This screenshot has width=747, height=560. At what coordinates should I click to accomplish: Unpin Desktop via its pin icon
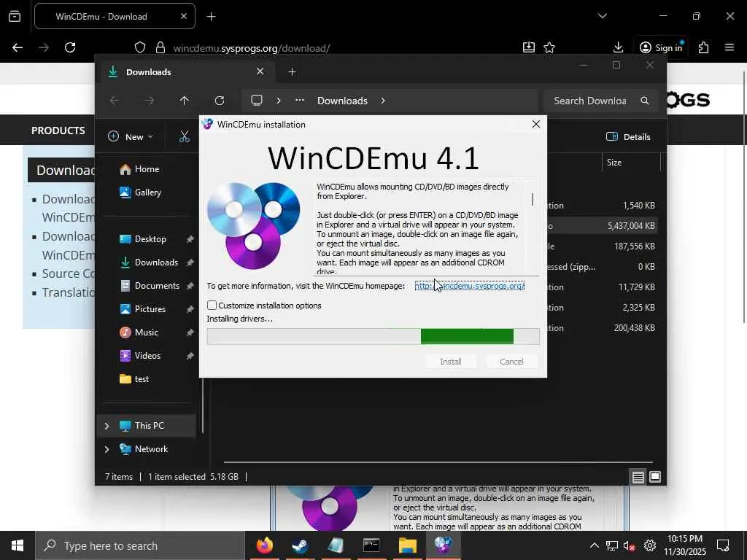[x=190, y=239]
